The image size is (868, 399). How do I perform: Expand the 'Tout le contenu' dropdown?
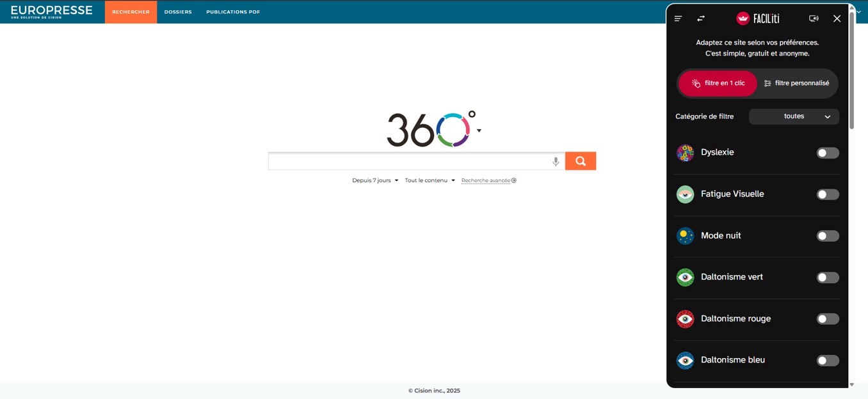pyautogui.click(x=430, y=180)
